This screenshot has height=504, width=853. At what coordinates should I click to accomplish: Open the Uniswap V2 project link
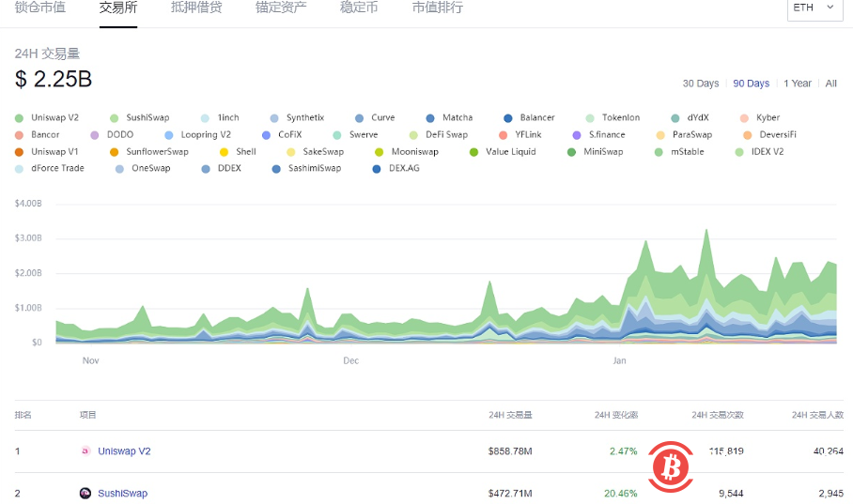124,451
